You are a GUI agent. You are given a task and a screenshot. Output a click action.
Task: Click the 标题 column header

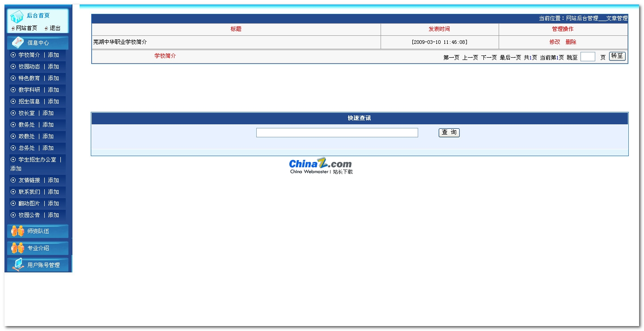[236, 29]
